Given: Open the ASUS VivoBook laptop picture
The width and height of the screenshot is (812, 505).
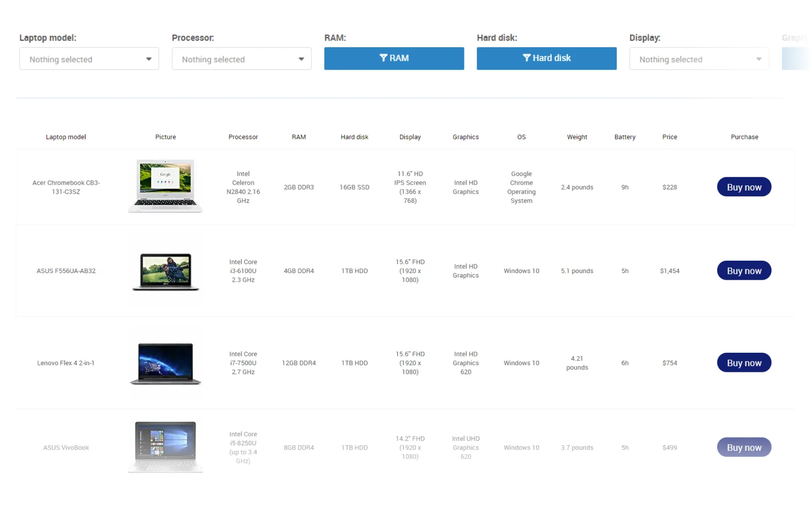Looking at the screenshot, I should click(x=166, y=447).
